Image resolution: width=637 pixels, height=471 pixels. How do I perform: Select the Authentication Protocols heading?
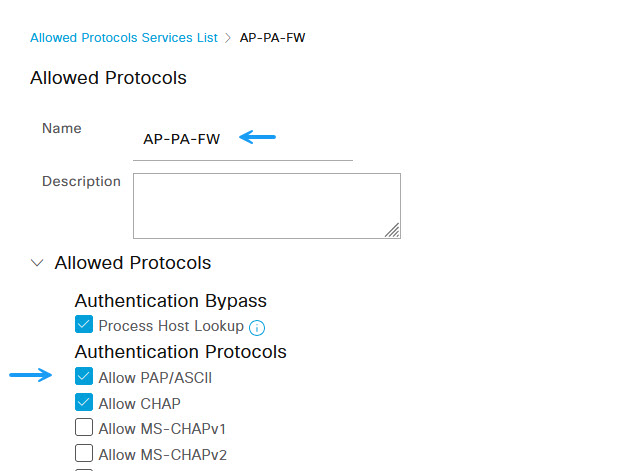point(181,352)
